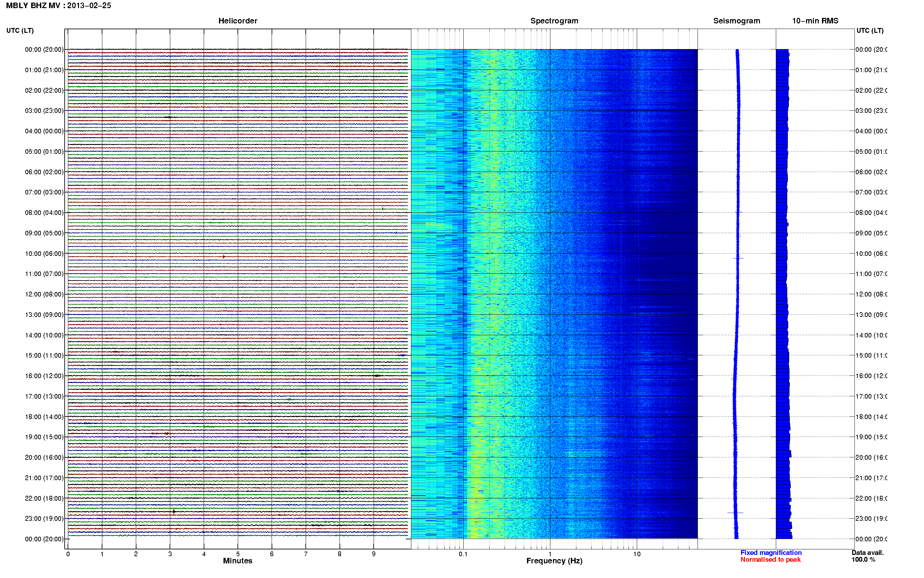Image resolution: width=924 pixels, height=578 pixels.
Task: Click the Minutes axis tick labeled 8
Action: coord(340,554)
